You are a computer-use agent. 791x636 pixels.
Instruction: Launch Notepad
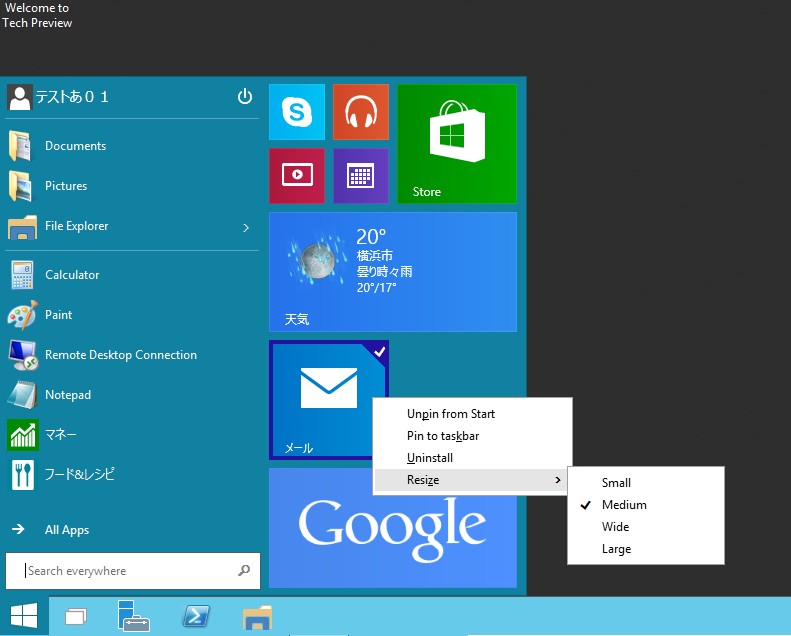coord(132,394)
